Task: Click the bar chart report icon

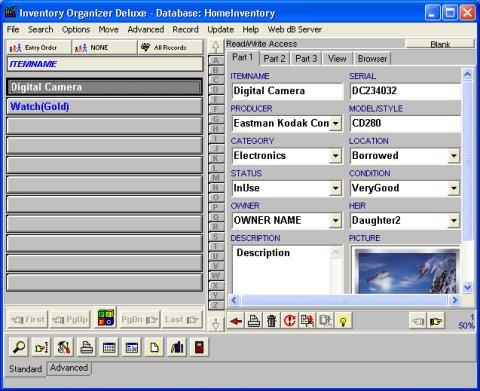Action: point(177,347)
